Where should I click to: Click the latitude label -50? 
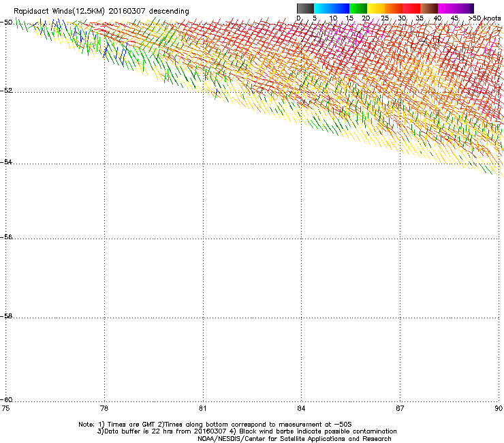click(x=6, y=22)
